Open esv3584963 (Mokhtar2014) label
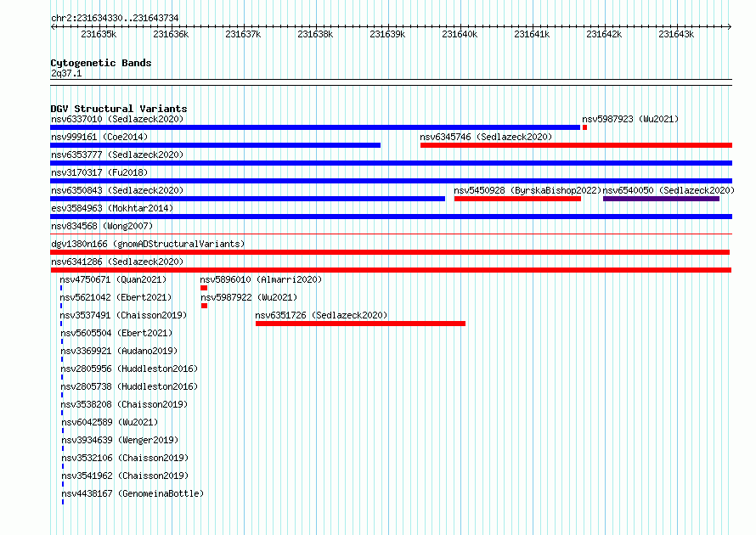Viewport: 756px width, 535px height. [x=112, y=208]
